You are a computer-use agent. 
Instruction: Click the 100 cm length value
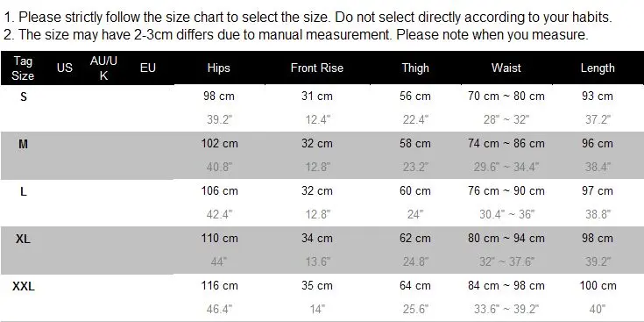coord(598,285)
